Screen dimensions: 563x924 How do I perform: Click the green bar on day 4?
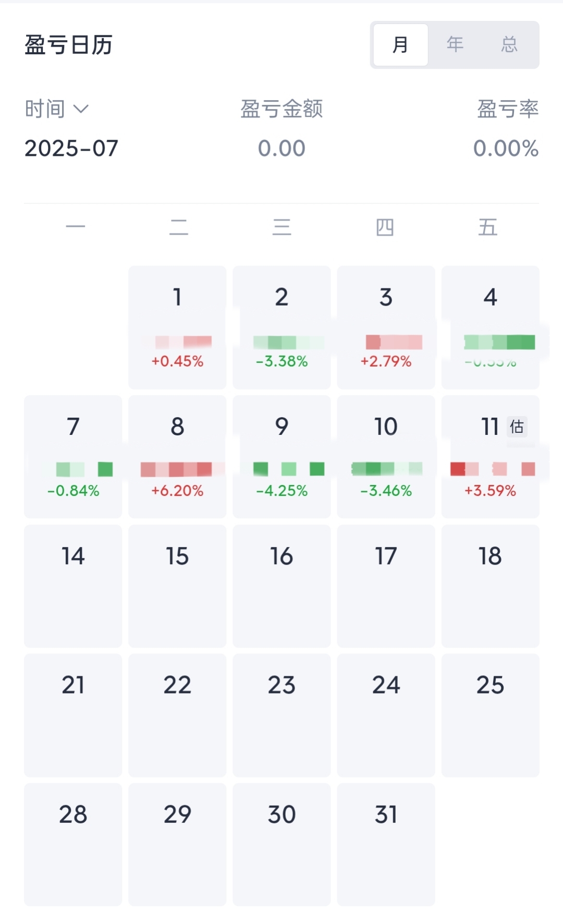[x=499, y=342]
